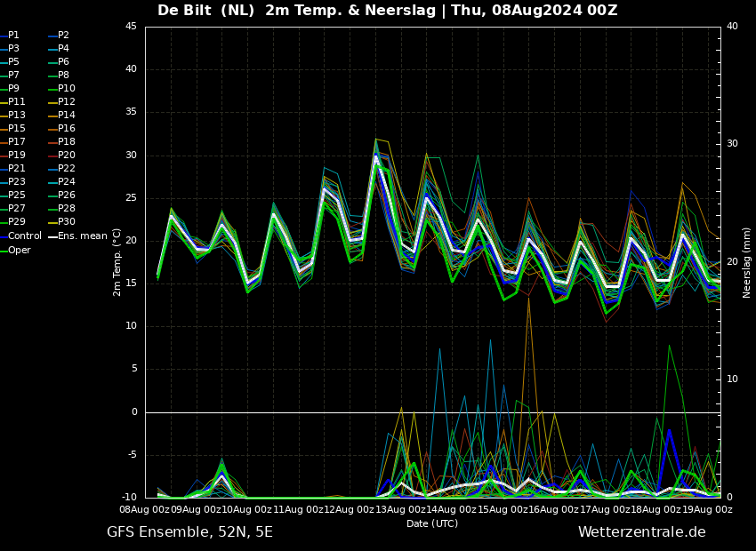This screenshot has height=551, width=756.
Task: Select the Control legend entry
Action: pyautogui.click(x=21, y=236)
